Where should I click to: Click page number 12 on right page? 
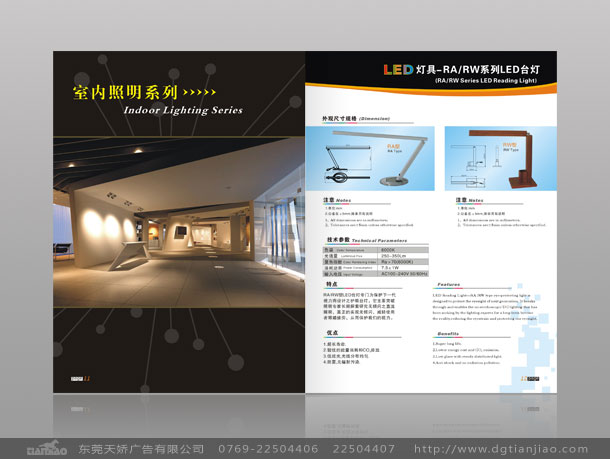coord(524,378)
